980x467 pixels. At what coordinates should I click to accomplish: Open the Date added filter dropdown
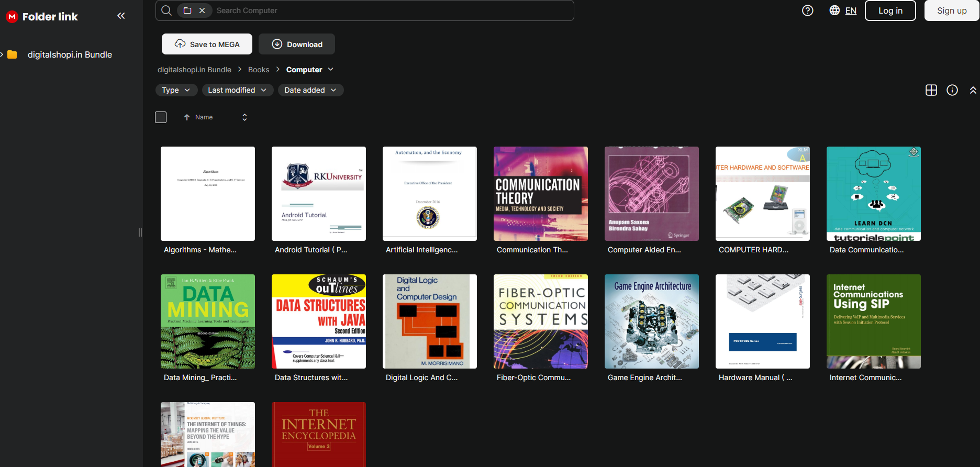[311, 90]
